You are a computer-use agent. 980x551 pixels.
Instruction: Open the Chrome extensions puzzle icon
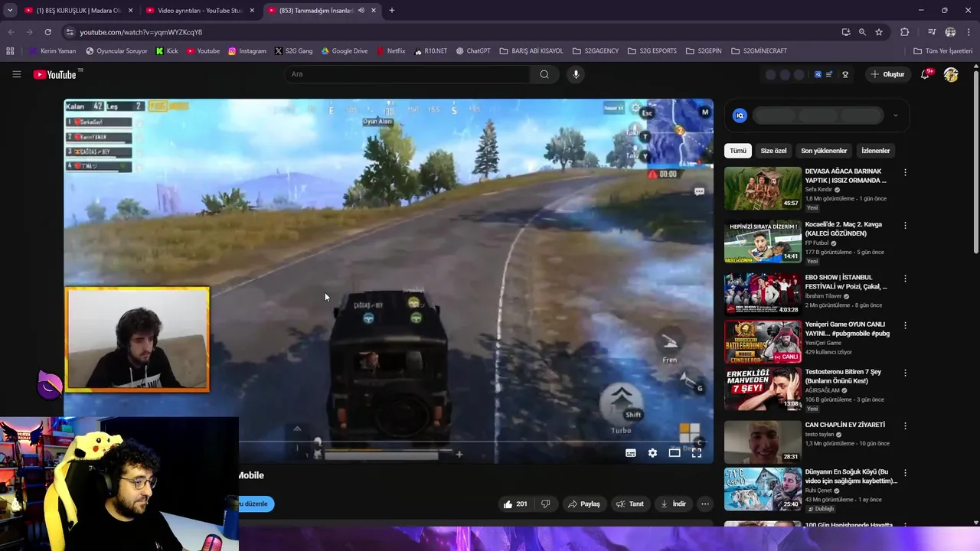tap(904, 32)
